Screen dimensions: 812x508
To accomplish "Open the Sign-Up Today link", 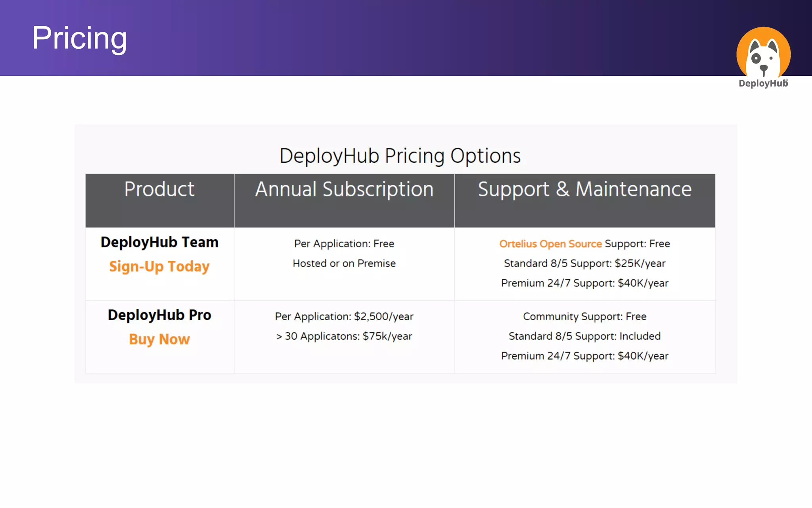I will coord(159,266).
